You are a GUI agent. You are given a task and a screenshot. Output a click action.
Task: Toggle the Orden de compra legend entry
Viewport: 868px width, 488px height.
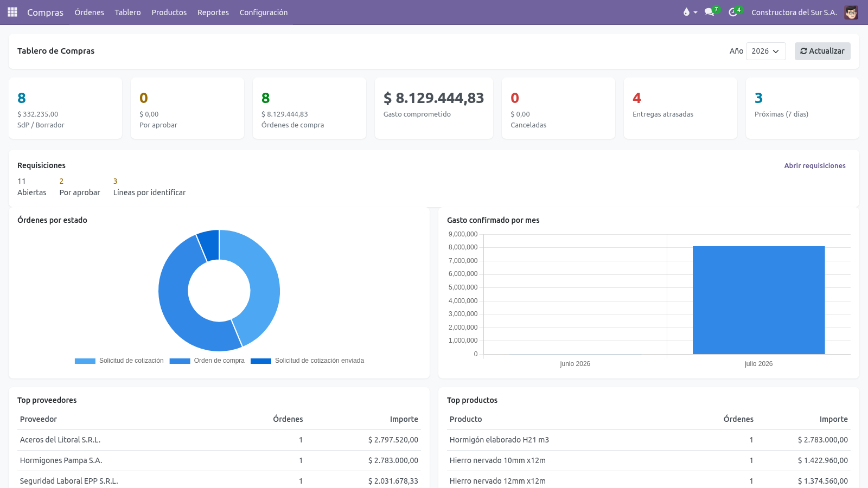point(207,361)
